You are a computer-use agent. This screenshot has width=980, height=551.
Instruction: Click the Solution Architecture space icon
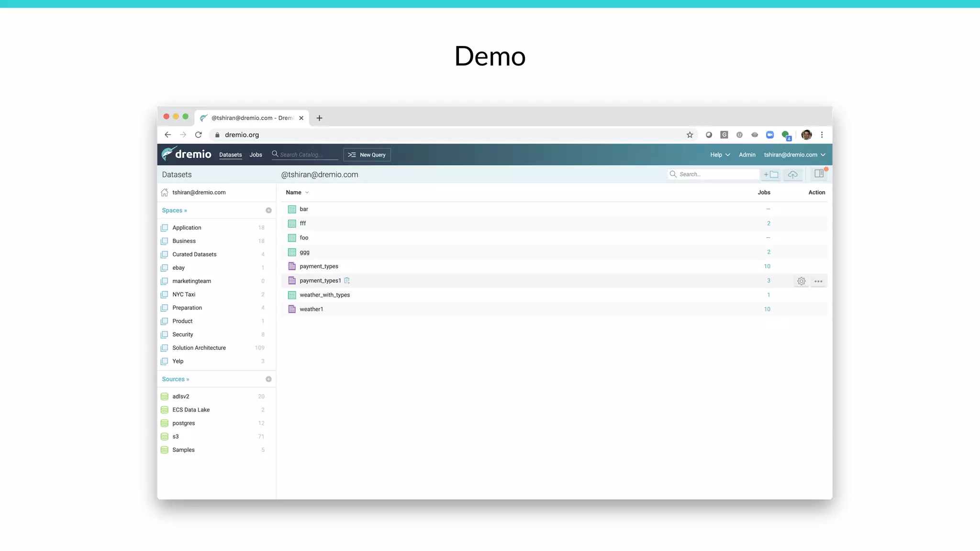pos(165,348)
